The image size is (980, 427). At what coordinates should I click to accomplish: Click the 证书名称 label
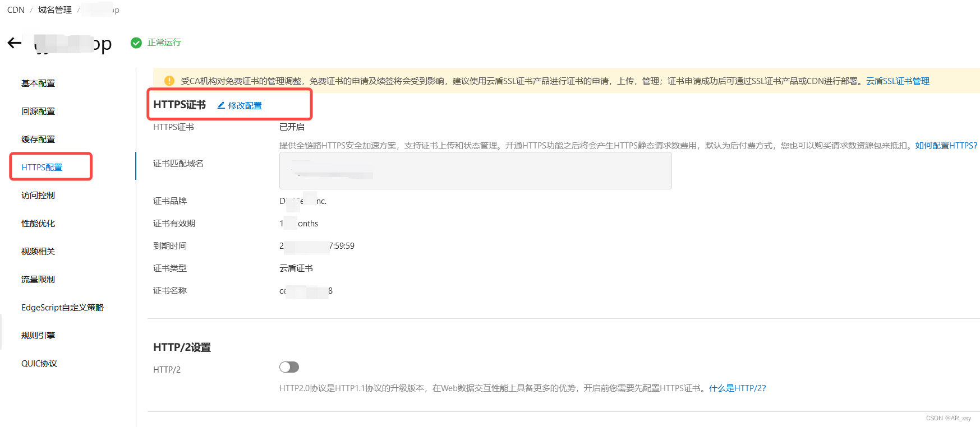pyautogui.click(x=170, y=290)
